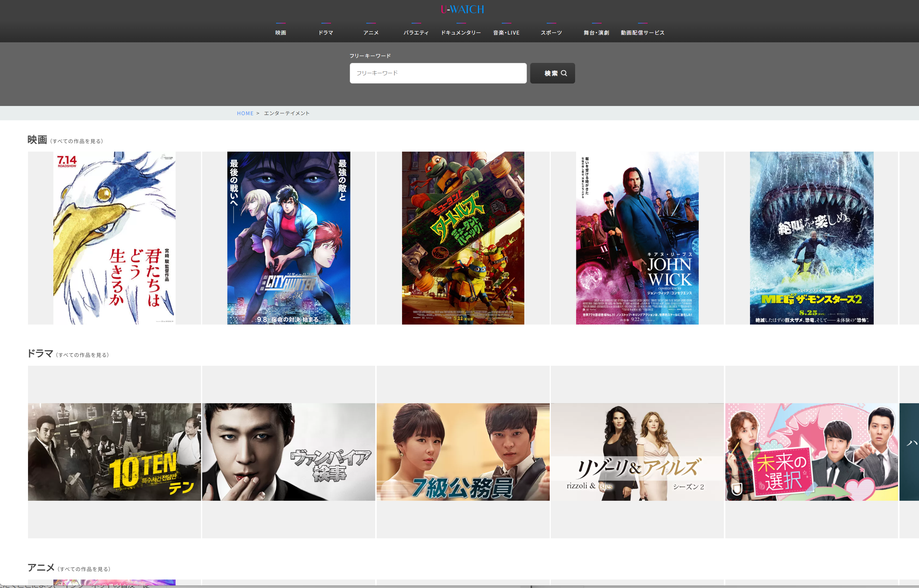Open the スポーツ category

pyautogui.click(x=551, y=32)
